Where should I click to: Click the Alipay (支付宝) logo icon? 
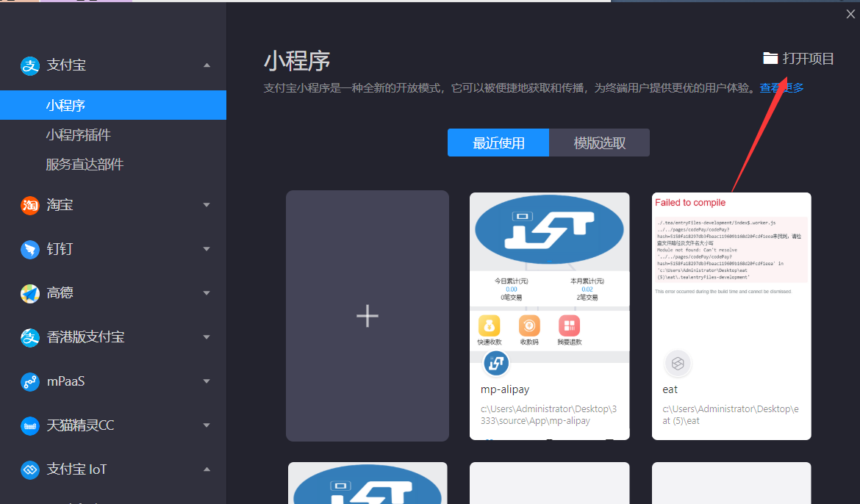coord(30,66)
